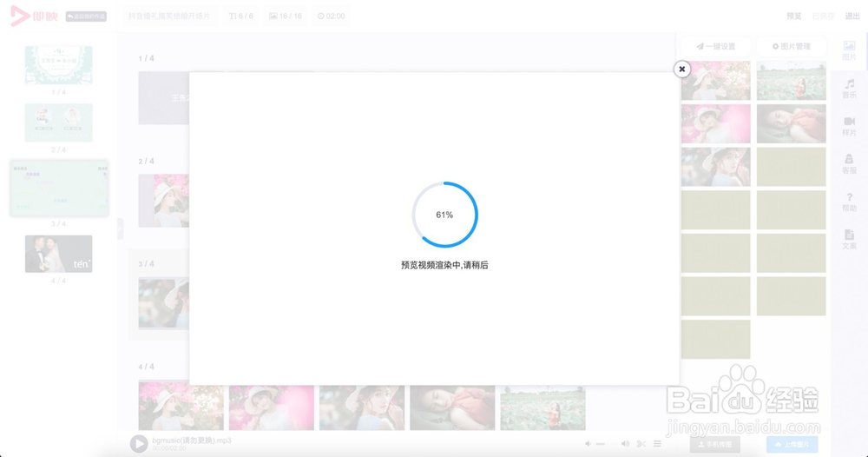Image resolution: width=868 pixels, height=457 pixels.
Task: Select scene thumbnail 3 / 4 in left panel
Action: point(59,189)
